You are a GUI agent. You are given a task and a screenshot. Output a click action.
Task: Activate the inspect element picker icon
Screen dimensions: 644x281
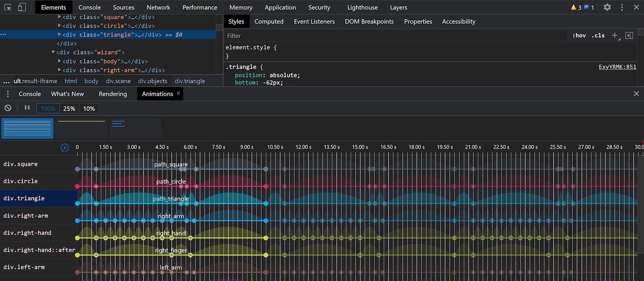click(8, 7)
